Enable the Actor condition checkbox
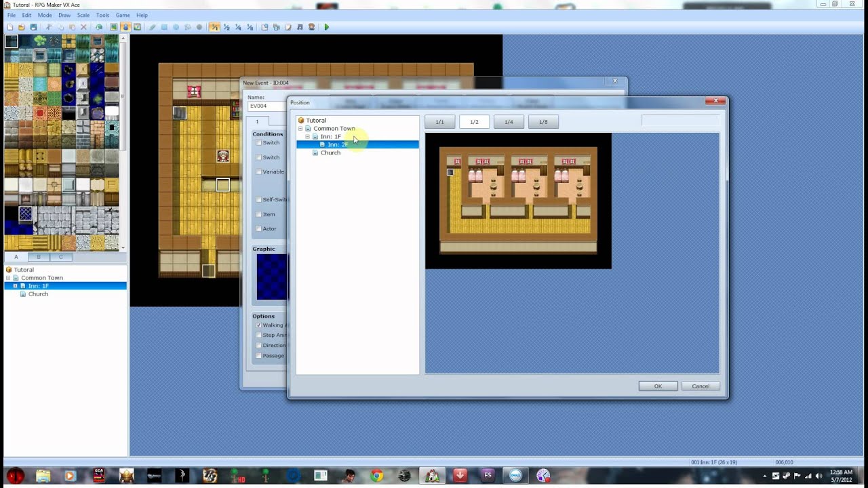 (258, 228)
